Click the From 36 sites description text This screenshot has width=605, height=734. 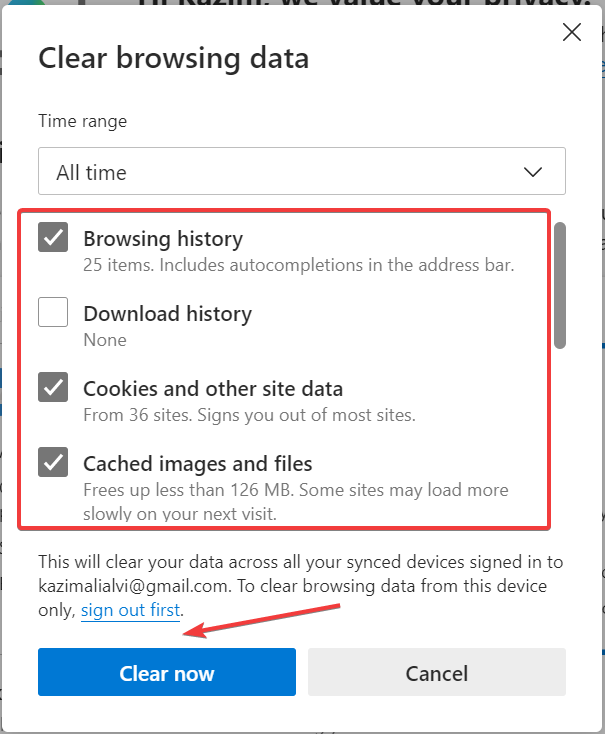[249, 415]
